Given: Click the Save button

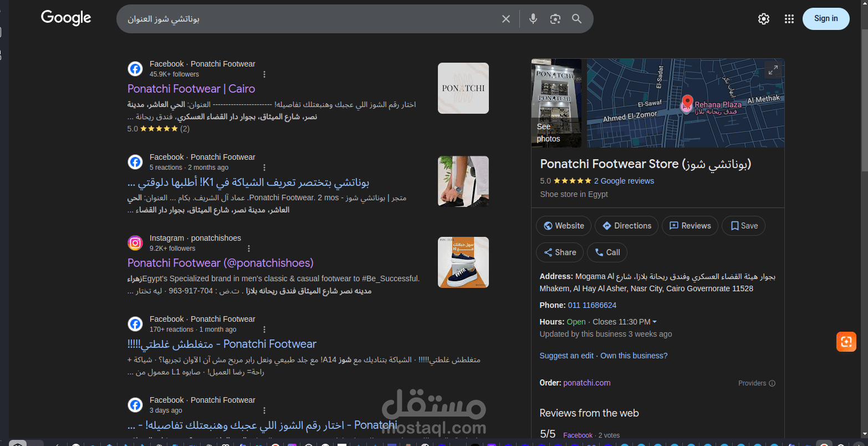Looking at the screenshot, I should coord(744,226).
